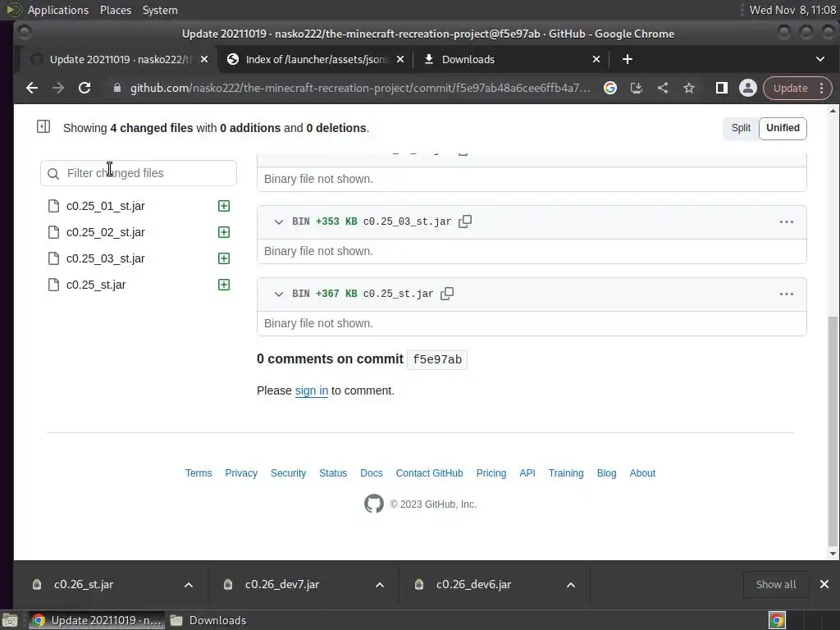Open the Chrome profile avatar
Screen dimensions: 840x630
coord(748,88)
